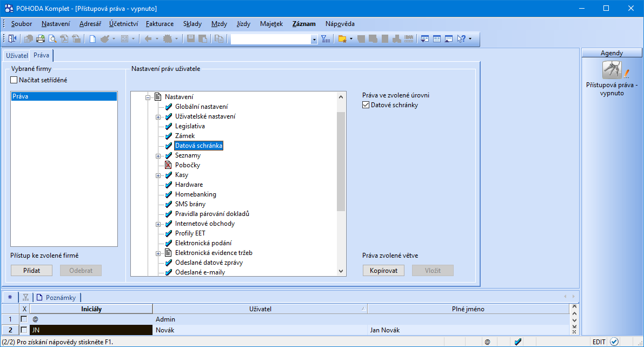Toggle the checkmark next to Globální nastavení

pos(168,107)
